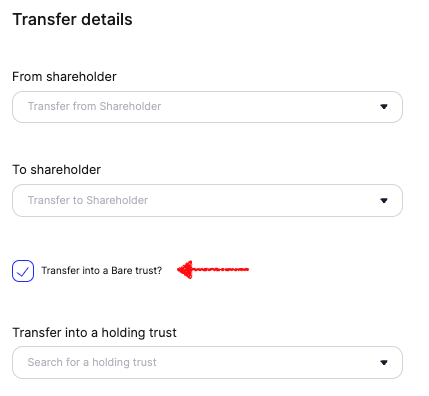This screenshot has height=396, width=429.
Task: Click the empty middle of the holding trust box
Action: coord(267,362)
